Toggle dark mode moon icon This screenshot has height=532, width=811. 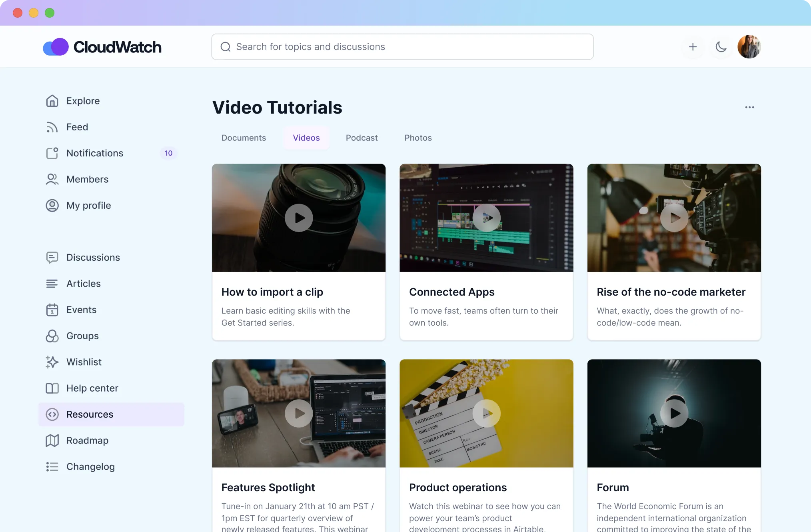click(721, 47)
